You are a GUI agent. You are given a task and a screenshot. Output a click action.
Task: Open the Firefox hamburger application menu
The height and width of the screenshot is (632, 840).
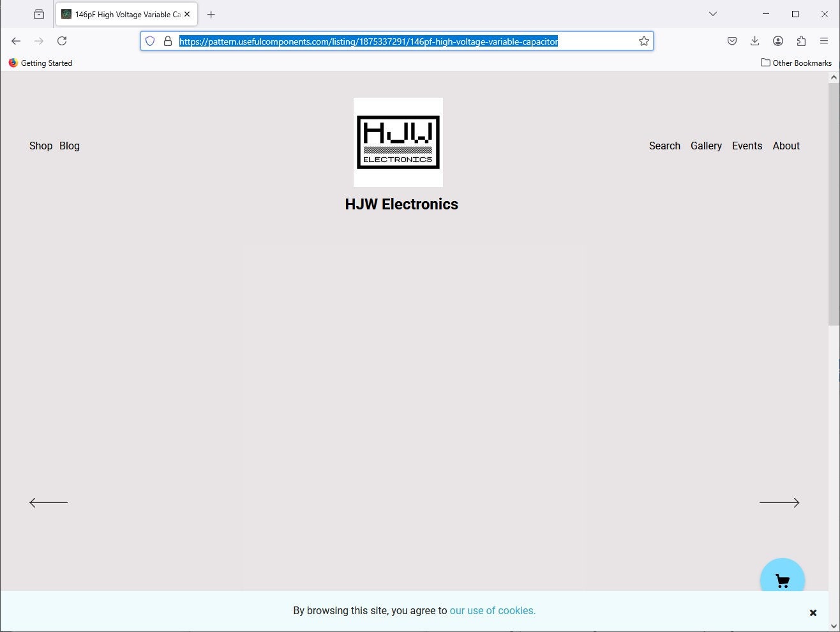click(x=824, y=41)
